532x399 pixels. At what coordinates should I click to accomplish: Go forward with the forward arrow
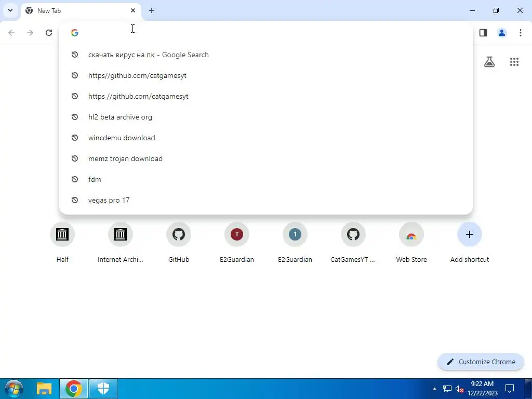tap(30, 33)
